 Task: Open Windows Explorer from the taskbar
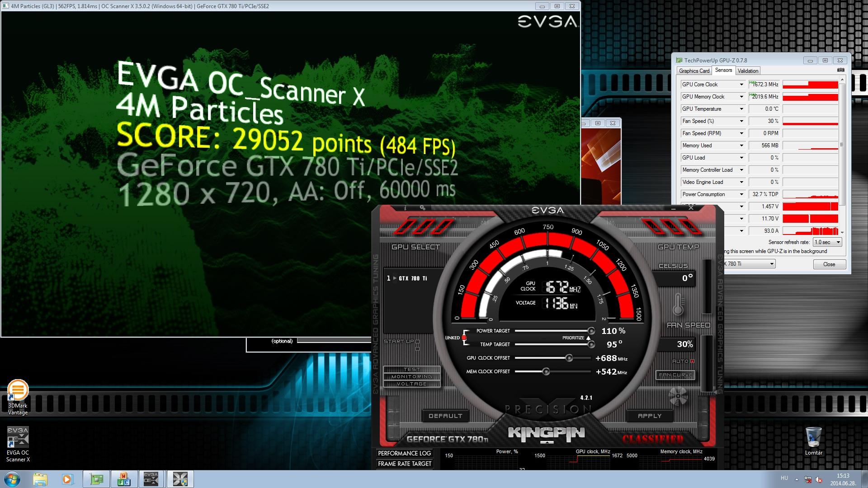pyautogui.click(x=40, y=479)
